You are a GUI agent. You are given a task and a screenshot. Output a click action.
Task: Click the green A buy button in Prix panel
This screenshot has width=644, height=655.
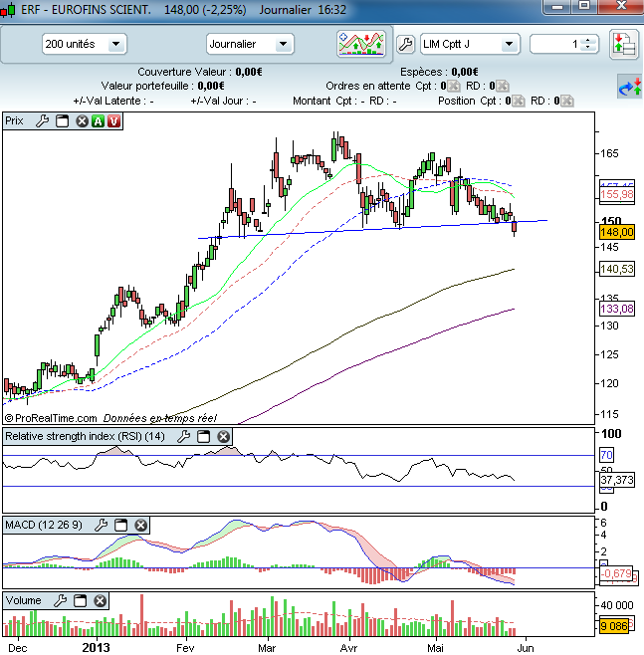coord(99,121)
